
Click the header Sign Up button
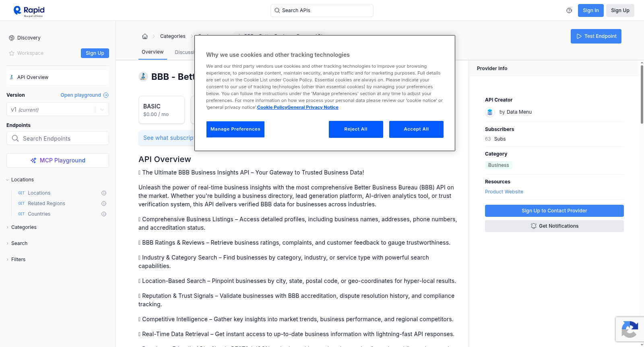coord(620,10)
